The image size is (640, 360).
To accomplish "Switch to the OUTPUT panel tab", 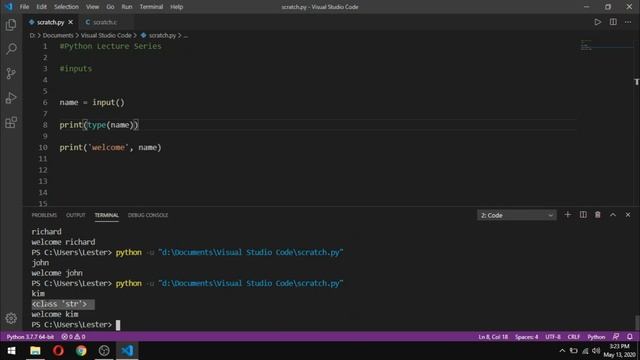I will (x=76, y=215).
